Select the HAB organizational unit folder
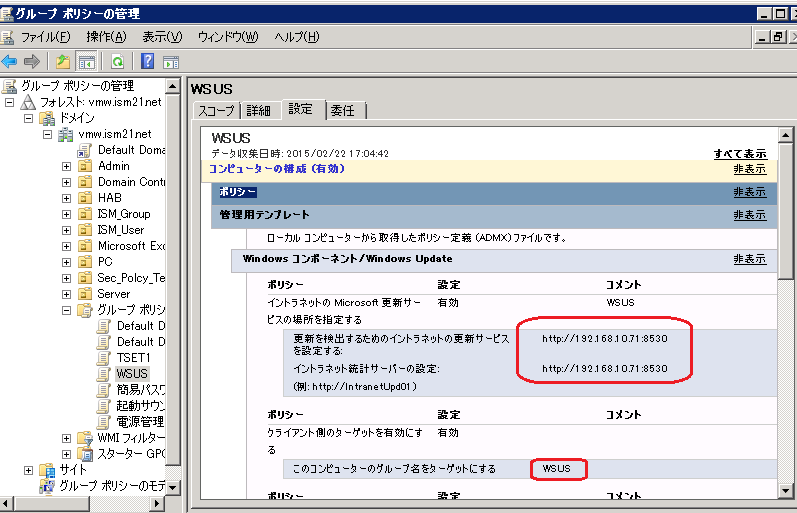Image resolution: width=797 pixels, height=513 pixels. [109, 198]
